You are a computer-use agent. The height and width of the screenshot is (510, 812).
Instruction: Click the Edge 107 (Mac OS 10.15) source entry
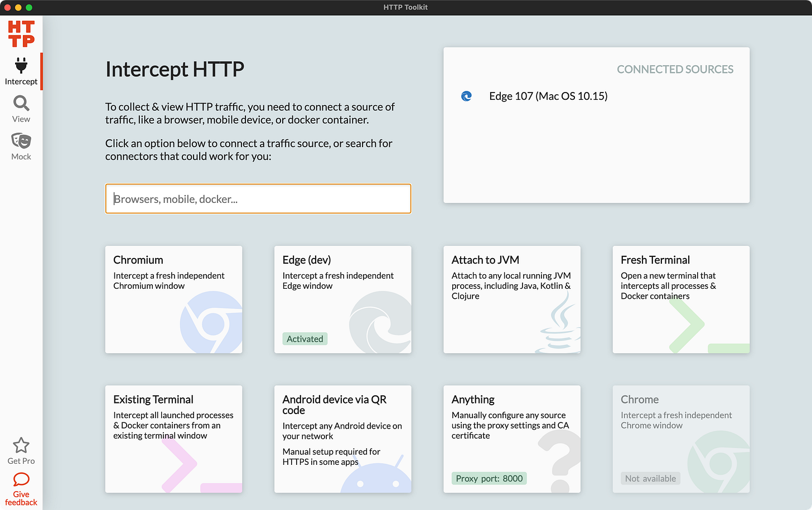pos(548,96)
